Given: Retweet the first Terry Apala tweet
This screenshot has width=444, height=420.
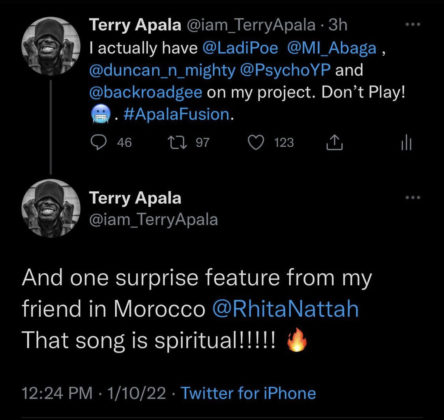Looking at the screenshot, I should click(177, 143).
